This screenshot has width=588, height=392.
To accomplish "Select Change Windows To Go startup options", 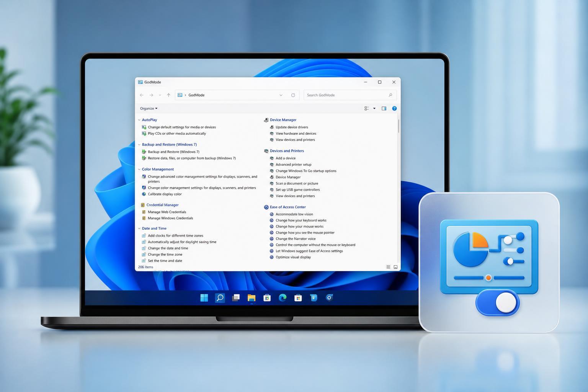I will 306,171.
